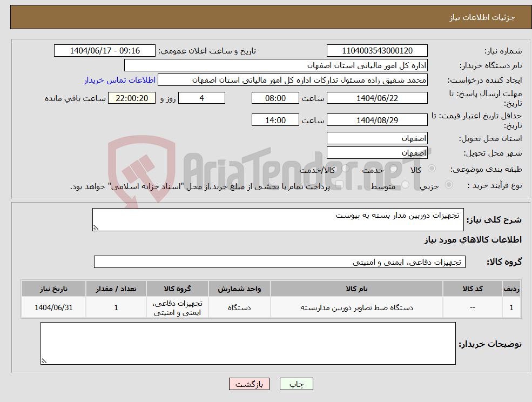This screenshot has width=532, height=402.
Task: Click the شماره نیاز number field
Action: [x=376, y=50]
